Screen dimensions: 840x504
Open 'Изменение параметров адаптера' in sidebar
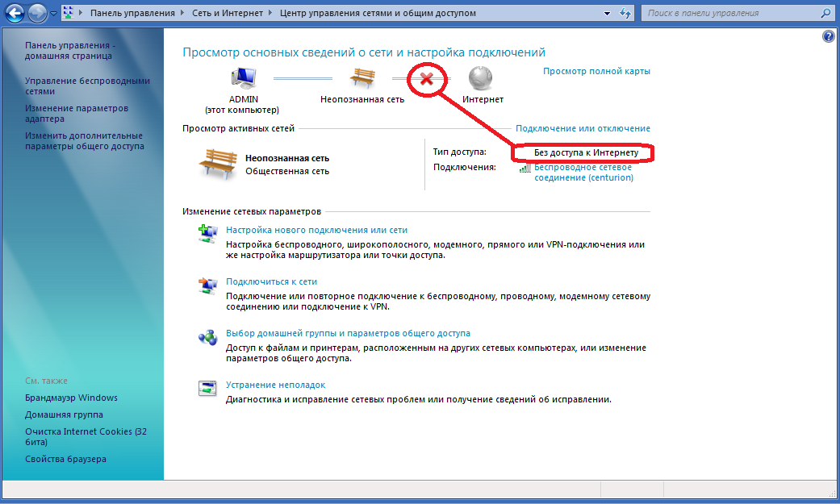pos(76,114)
